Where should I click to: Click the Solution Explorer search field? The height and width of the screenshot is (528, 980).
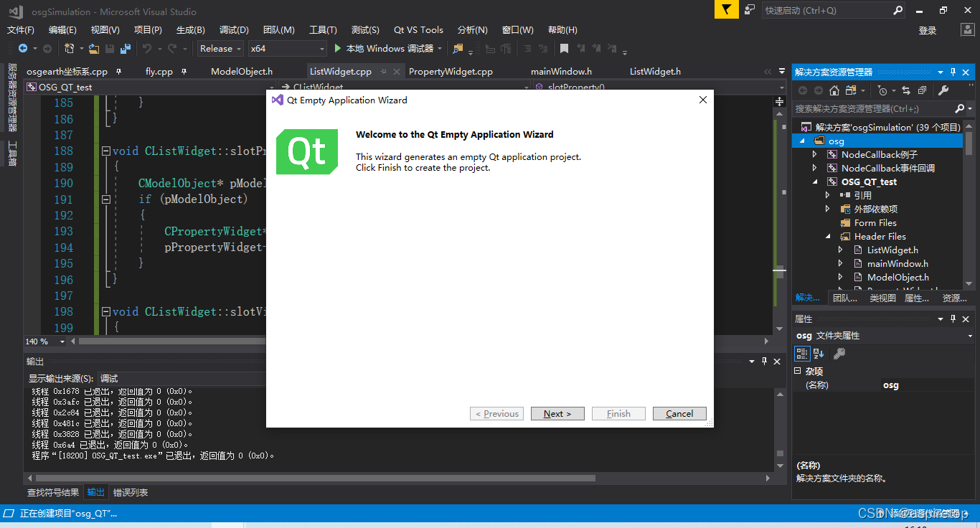click(x=874, y=109)
